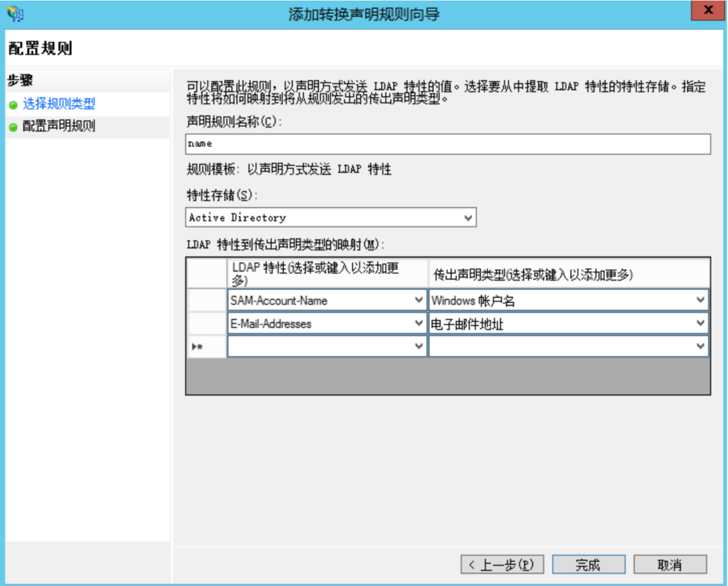The image size is (728, 586).
Task: Focus the 声明规则名称 input field
Action: pyautogui.click(x=448, y=144)
